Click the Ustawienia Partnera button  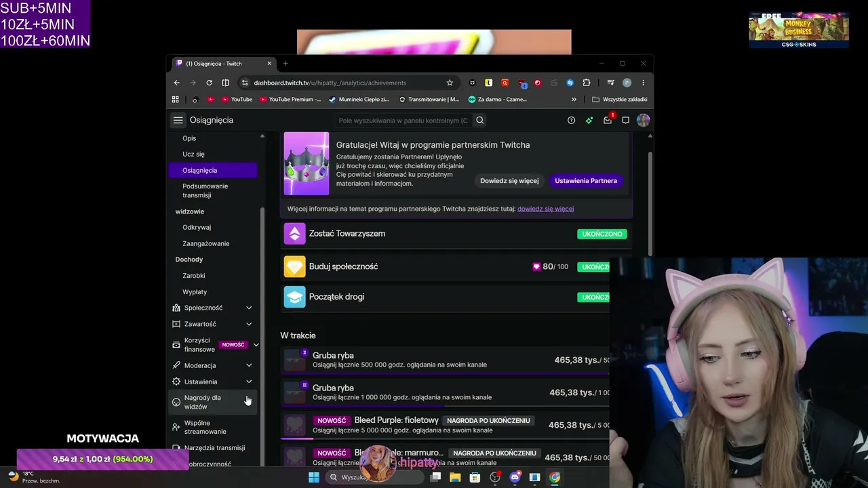click(586, 181)
